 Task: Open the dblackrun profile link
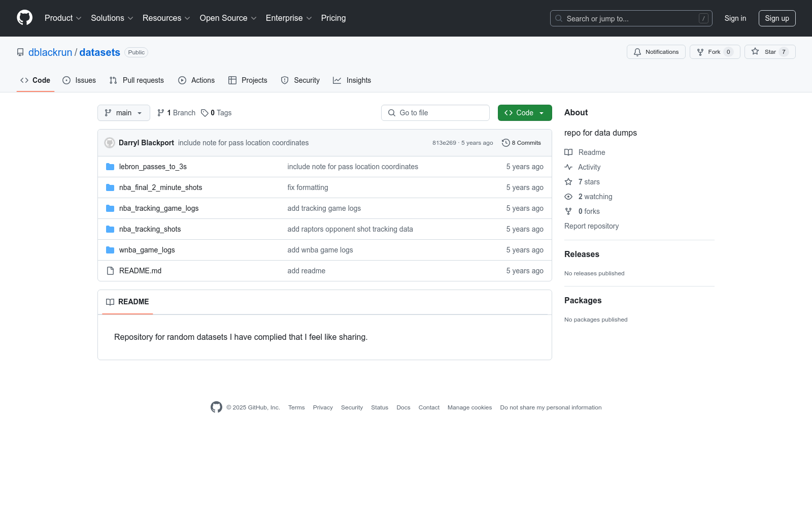50,52
